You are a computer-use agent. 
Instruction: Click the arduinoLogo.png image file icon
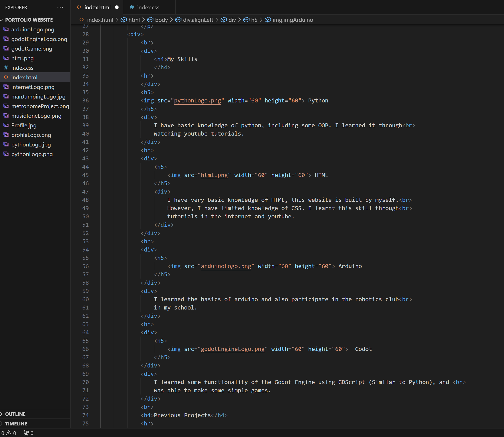6,29
